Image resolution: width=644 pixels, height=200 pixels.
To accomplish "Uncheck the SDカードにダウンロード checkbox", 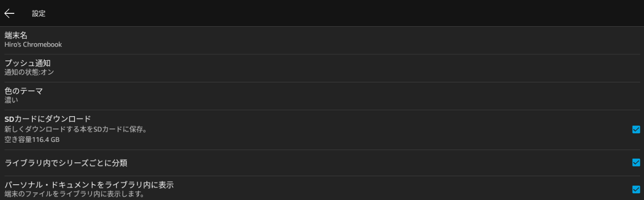I will 636,130.
